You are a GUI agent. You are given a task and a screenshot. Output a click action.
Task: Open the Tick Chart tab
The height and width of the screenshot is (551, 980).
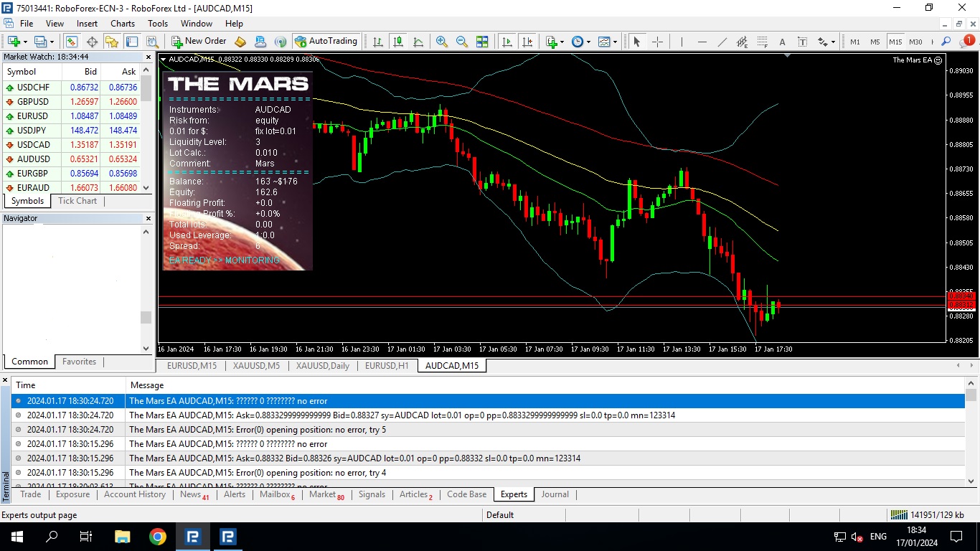[x=77, y=201]
